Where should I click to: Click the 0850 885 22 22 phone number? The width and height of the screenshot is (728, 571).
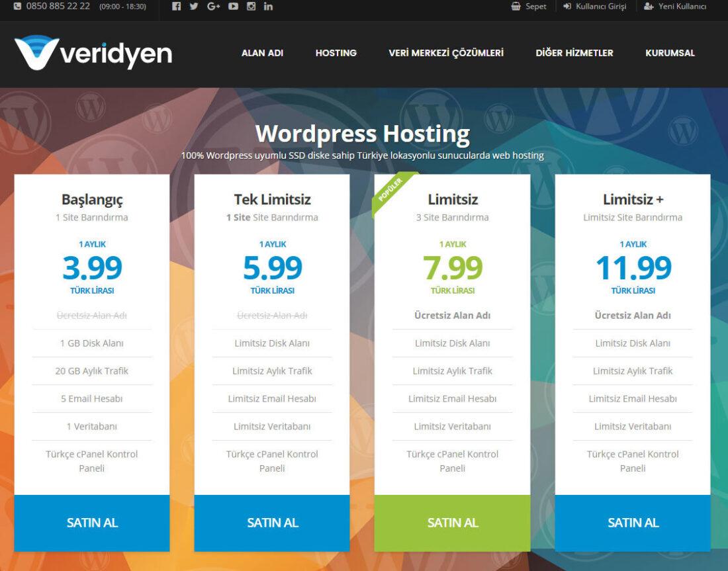58,7
